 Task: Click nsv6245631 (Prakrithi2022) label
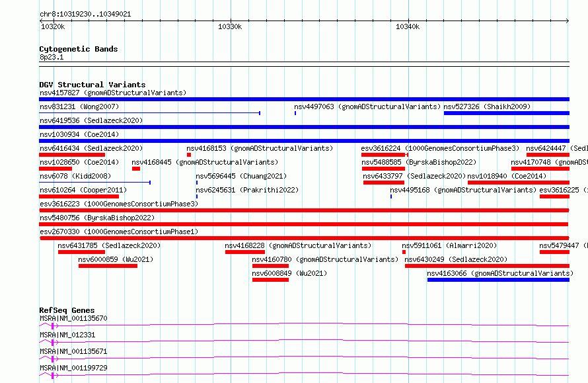point(247,190)
